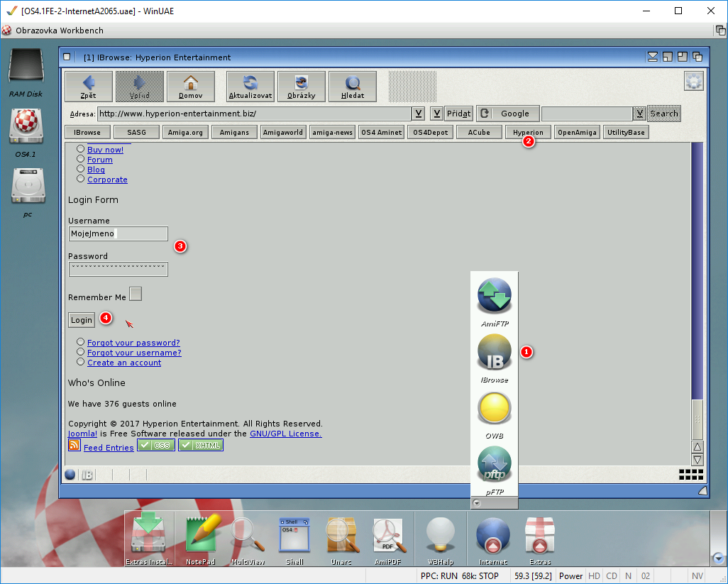The height and width of the screenshot is (584, 728).
Task: Click the vertical page scrollbar
Action: 697,284
